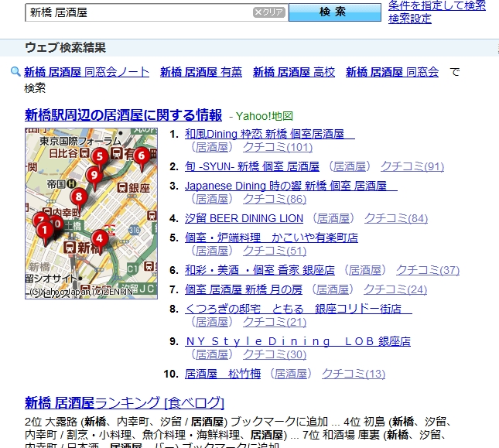Search 新橋 居酒屋 同窓会ノート suggestion

[x=87, y=72]
